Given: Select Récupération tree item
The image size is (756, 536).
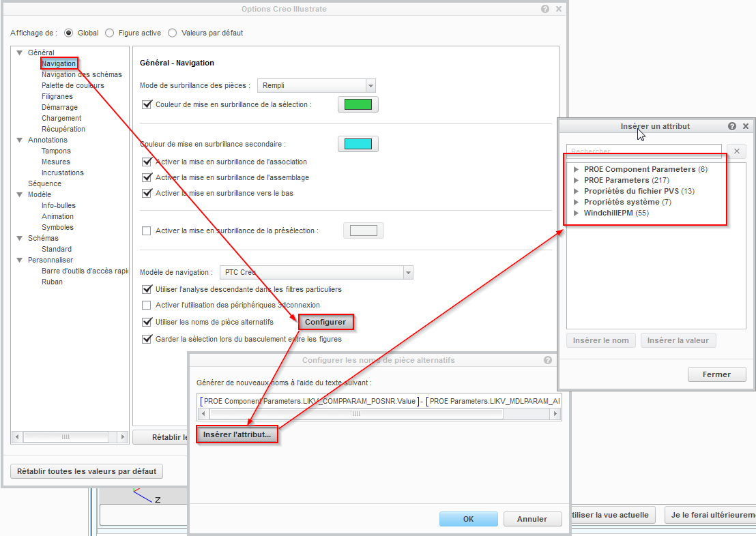Looking at the screenshot, I should pos(63,129).
